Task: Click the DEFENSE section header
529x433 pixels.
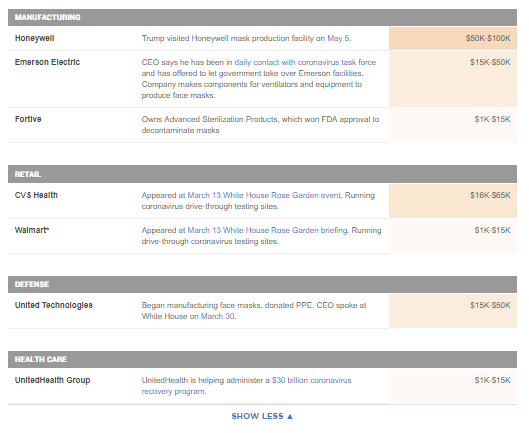Action: pos(262,285)
